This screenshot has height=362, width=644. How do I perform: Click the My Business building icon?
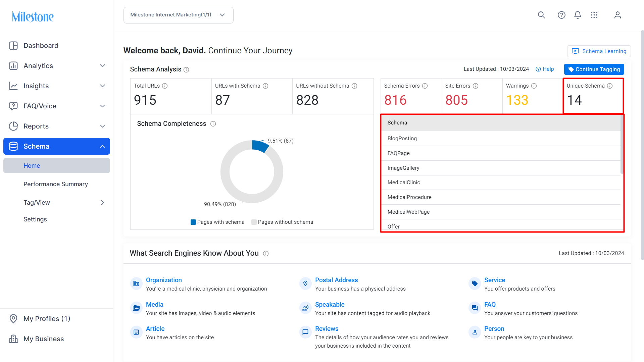pyautogui.click(x=13, y=339)
